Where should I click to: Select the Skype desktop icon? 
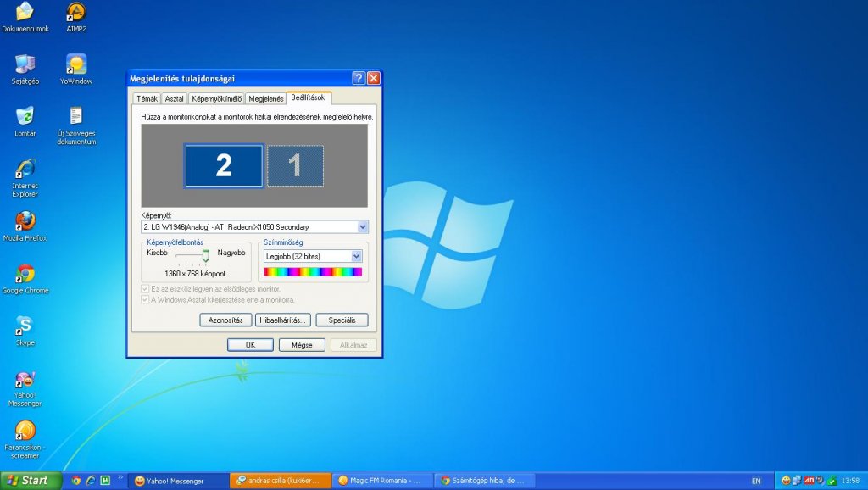(x=25, y=331)
